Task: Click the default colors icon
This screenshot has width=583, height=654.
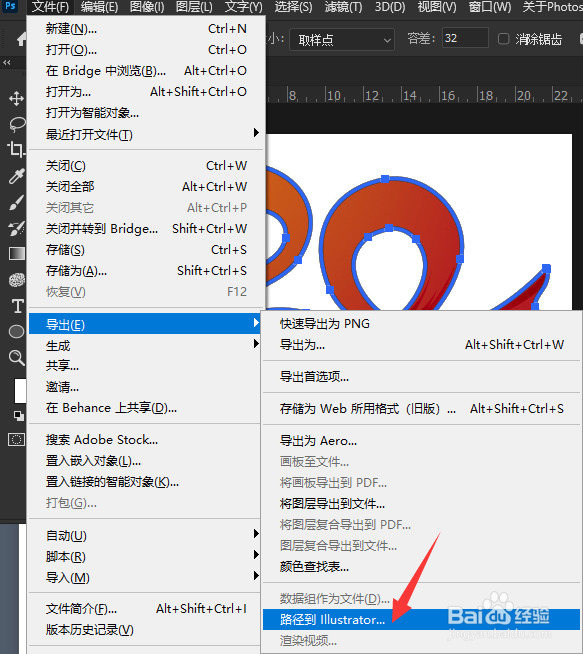Action: (19, 415)
